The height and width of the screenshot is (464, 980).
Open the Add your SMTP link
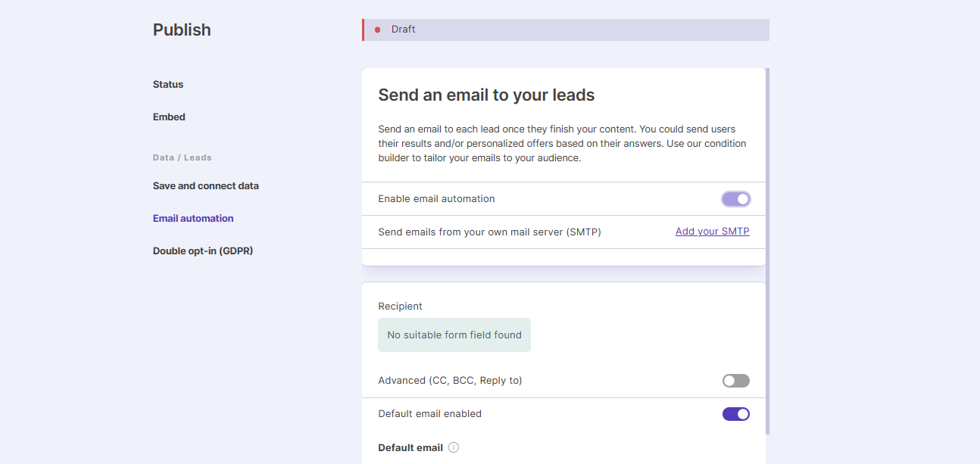[712, 231]
